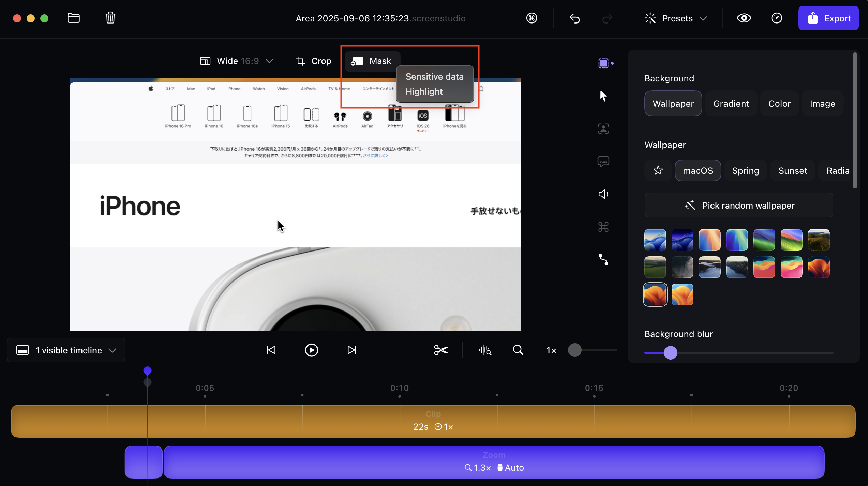Open the keyboard shortcuts sidebar icon
Screen dimensions: 868x486
[603, 227]
